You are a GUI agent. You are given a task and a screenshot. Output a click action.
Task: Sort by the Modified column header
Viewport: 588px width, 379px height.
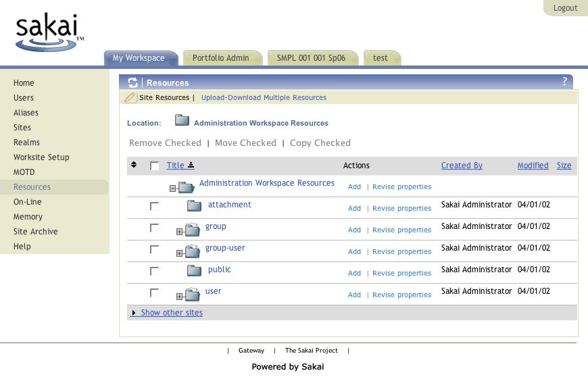point(533,166)
